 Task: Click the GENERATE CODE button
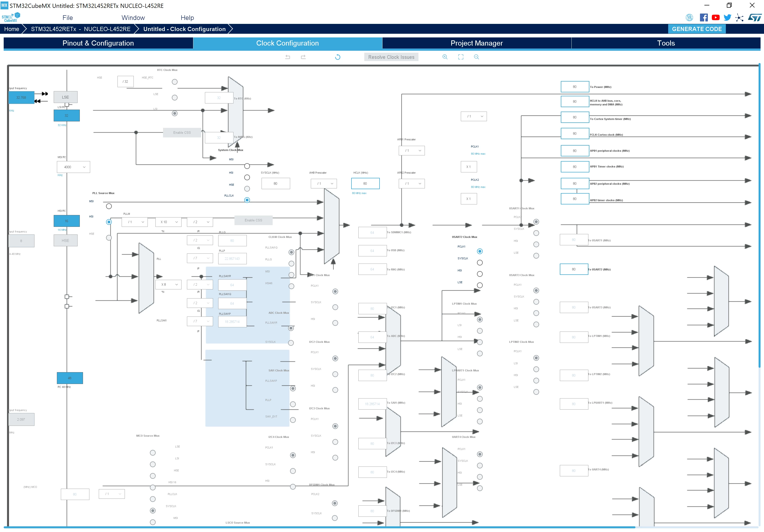coord(697,29)
